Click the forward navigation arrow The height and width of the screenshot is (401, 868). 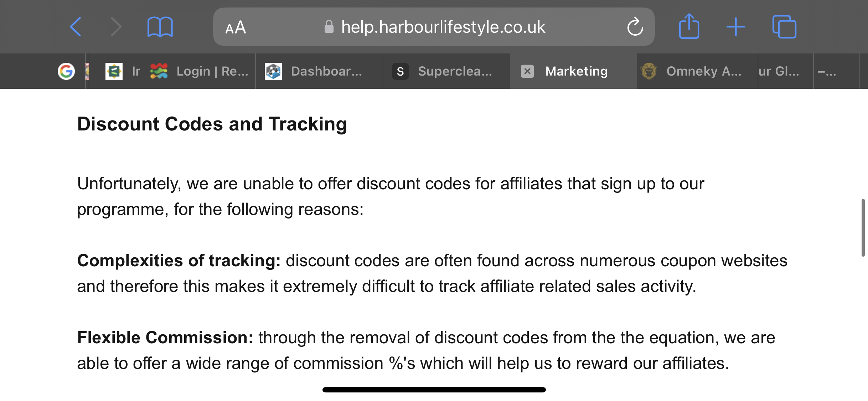[116, 27]
